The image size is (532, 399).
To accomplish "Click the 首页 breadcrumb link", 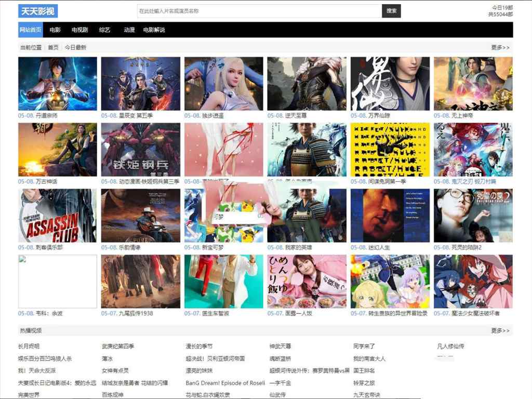I will (54, 47).
